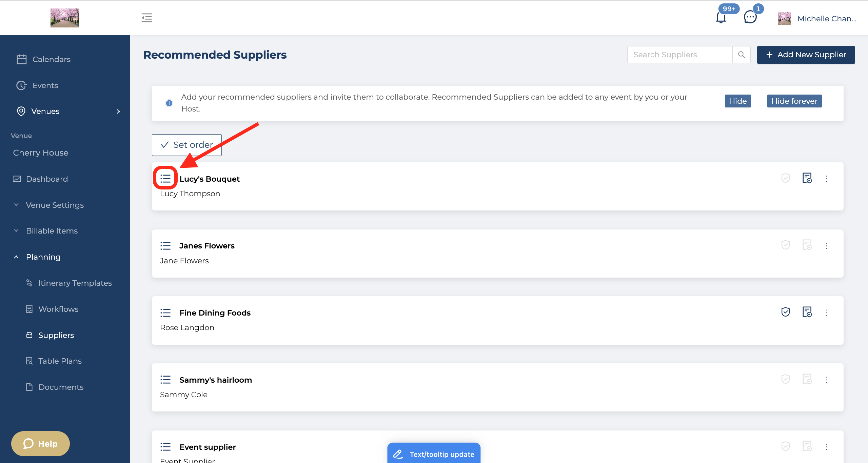868x463 pixels.
Task: Click the Set order button
Action: [x=187, y=145]
